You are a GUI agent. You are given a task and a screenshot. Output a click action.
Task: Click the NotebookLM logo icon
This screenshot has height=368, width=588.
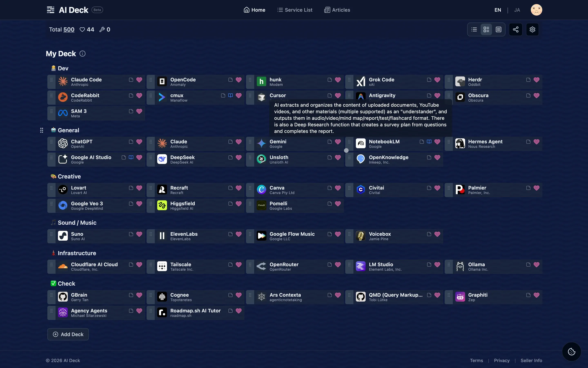361,144
